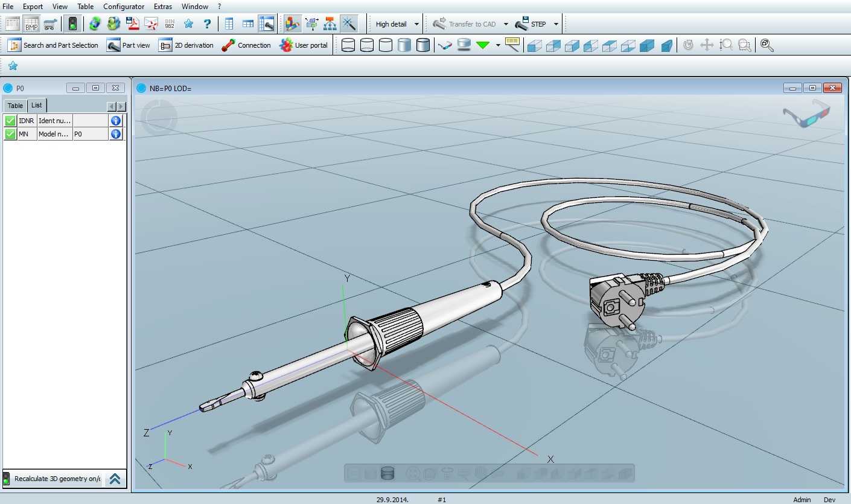Click the Transfer to CAD button

pos(464,24)
